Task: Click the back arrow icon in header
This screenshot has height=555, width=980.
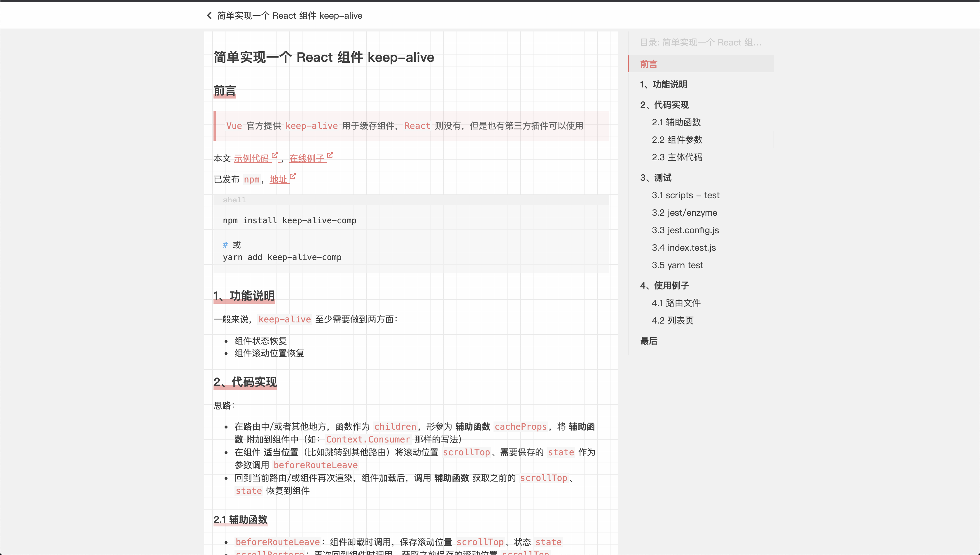Action: [209, 16]
